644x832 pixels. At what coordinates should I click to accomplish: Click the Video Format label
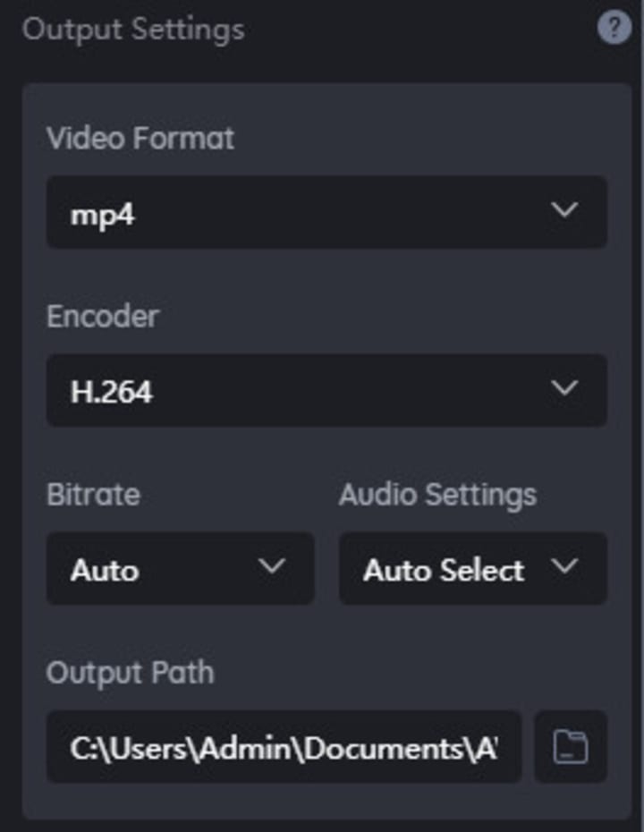coord(140,139)
